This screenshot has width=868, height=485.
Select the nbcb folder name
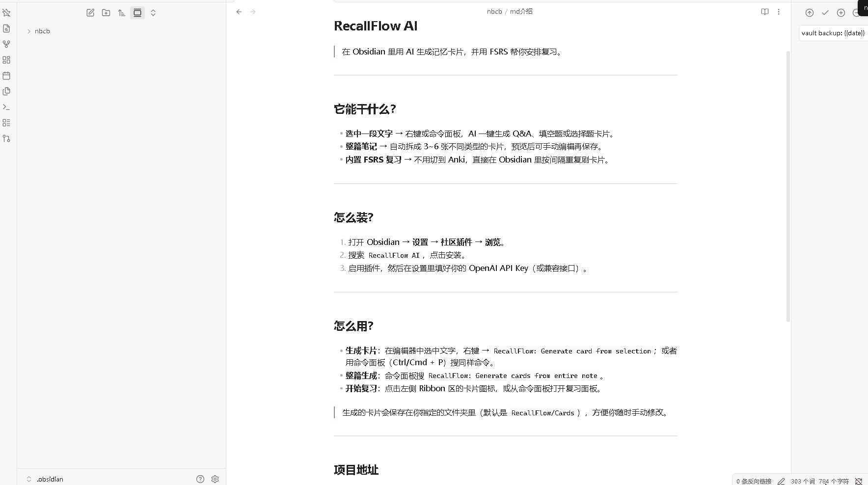click(x=42, y=31)
